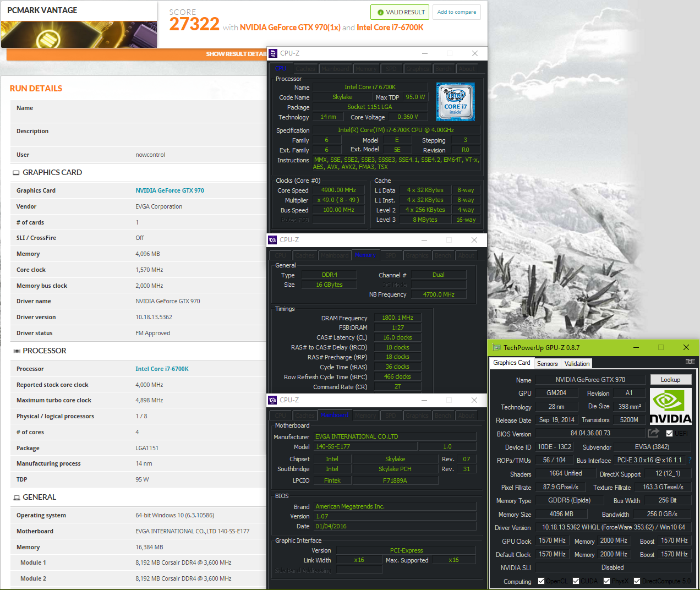Image resolution: width=700 pixels, height=590 pixels.
Task: Select the CPU tab in top CPU-Z window
Action: pos(281,68)
